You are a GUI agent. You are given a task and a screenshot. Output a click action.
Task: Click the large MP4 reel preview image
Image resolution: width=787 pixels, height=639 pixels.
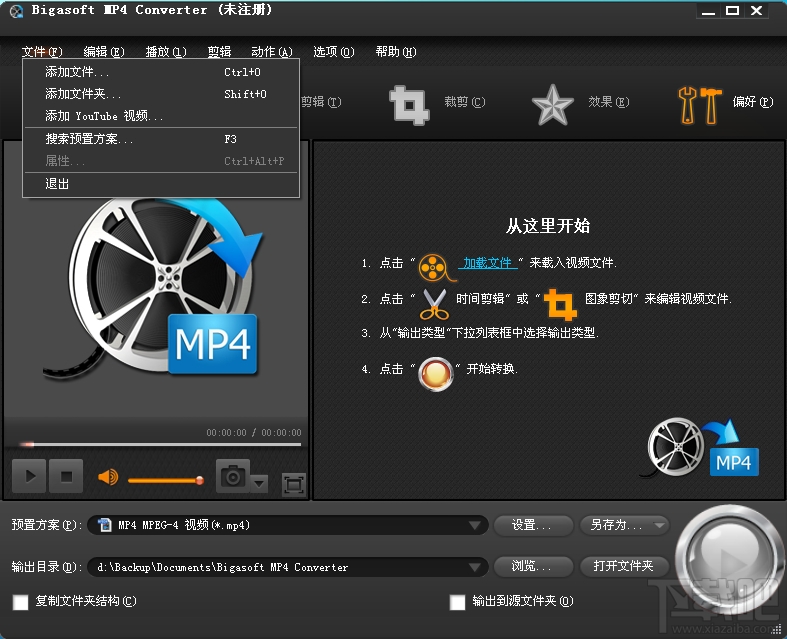(153, 289)
